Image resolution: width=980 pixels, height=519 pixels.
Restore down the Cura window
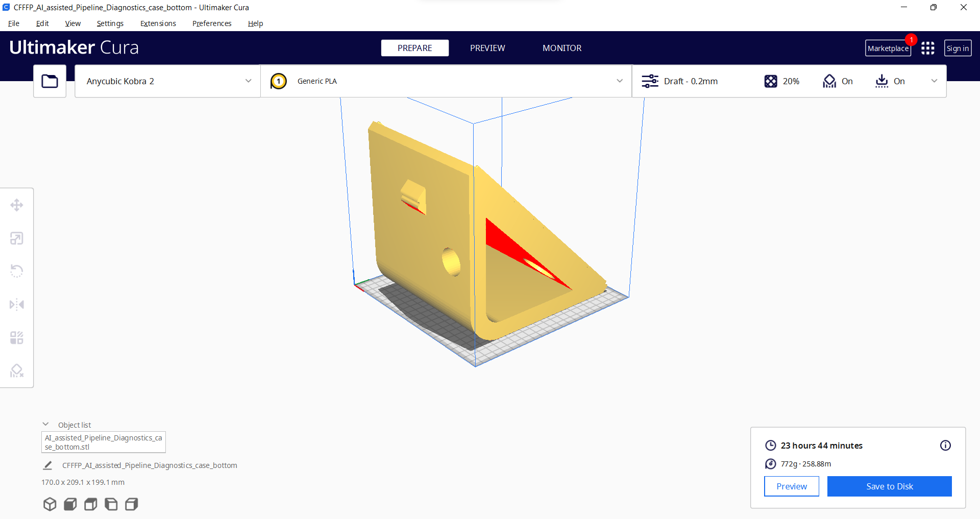pyautogui.click(x=934, y=7)
